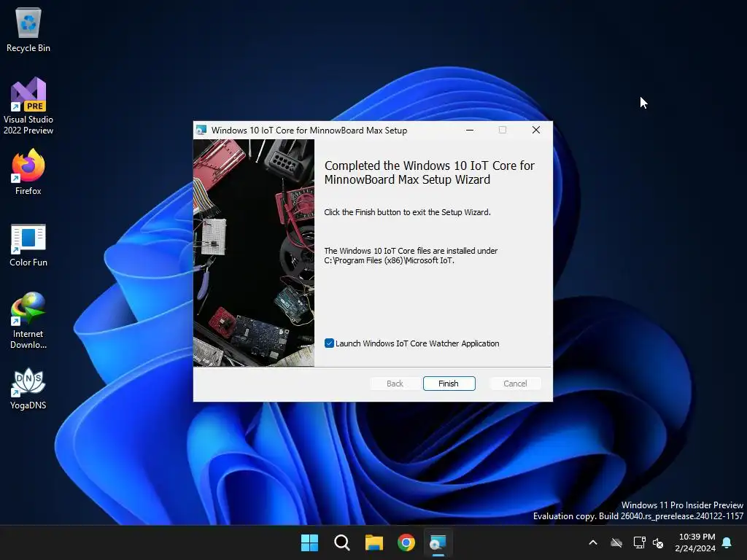Open File Explorer from the taskbar
This screenshot has width=747, height=560.
[x=374, y=542]
